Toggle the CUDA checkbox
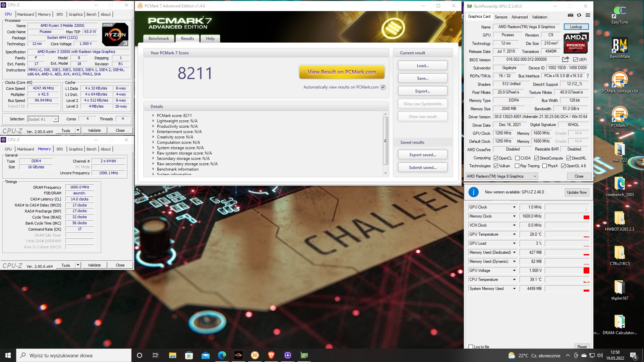The image size is (644, 362). click(x=517, y=158)
